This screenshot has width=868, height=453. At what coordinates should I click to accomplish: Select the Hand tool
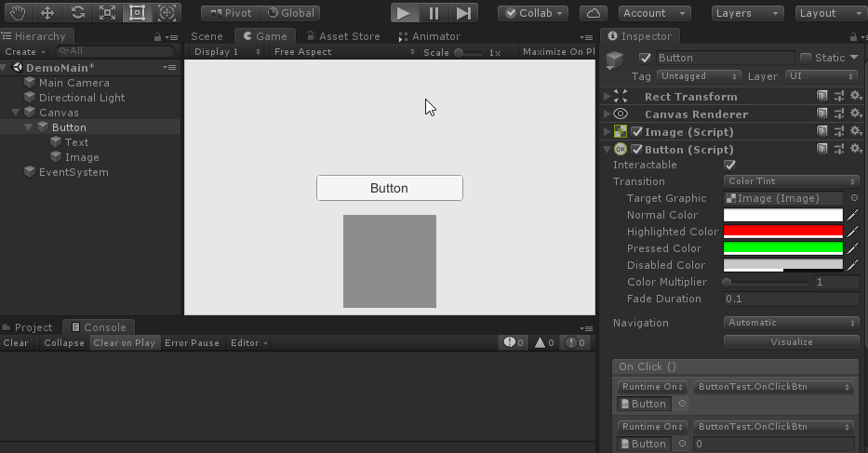click(17, 13)
